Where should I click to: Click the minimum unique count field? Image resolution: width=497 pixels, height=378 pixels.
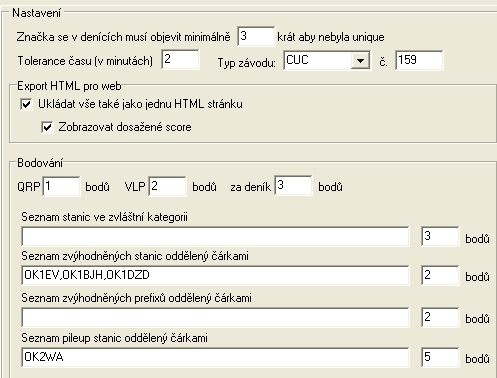pyautogui.click(x=256, y=36)
